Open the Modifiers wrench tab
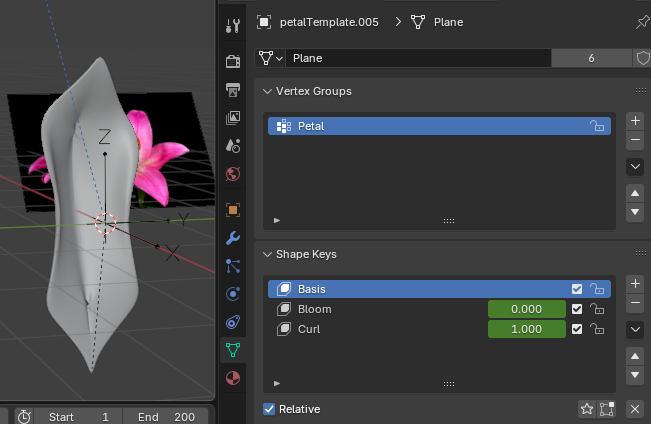 [x=233, y=238]
